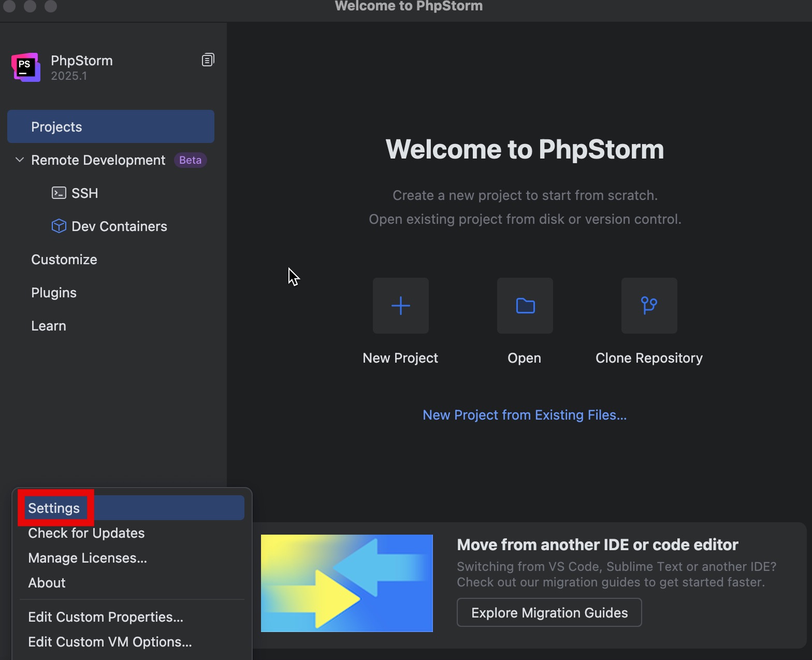Open the Customize section
The width and height of the screenshot is (812, 660).
[x=64, y=260]
